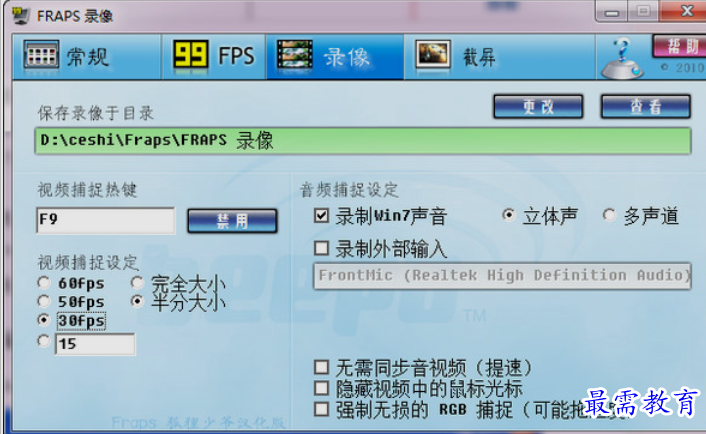
Task: Select the 完全大小 full size radio button
Action: point(137,283)
